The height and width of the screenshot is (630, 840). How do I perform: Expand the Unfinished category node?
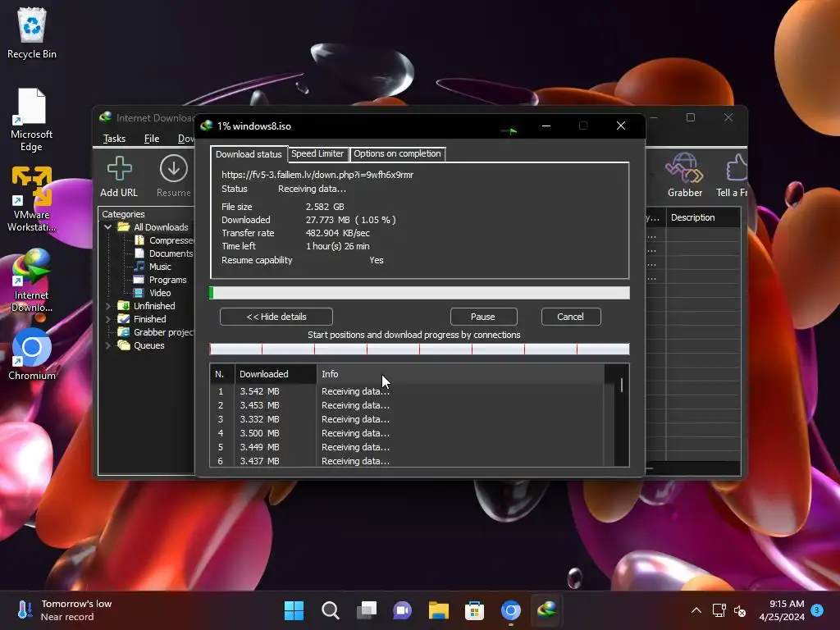click(108, 306)
